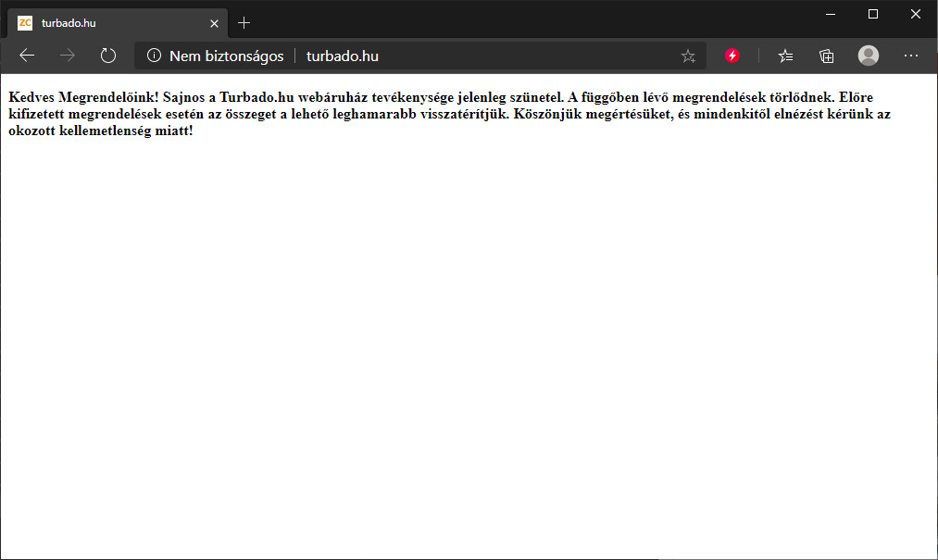
Task: Click the ZC favicon on the tab
Action: pos(24,23)
